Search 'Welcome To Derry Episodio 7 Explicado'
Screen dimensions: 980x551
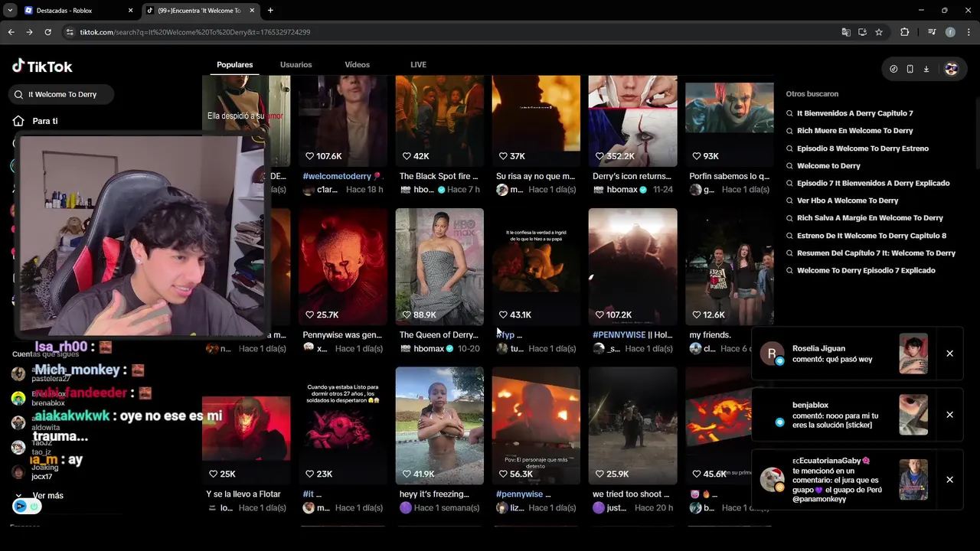[x=866, y=271]
